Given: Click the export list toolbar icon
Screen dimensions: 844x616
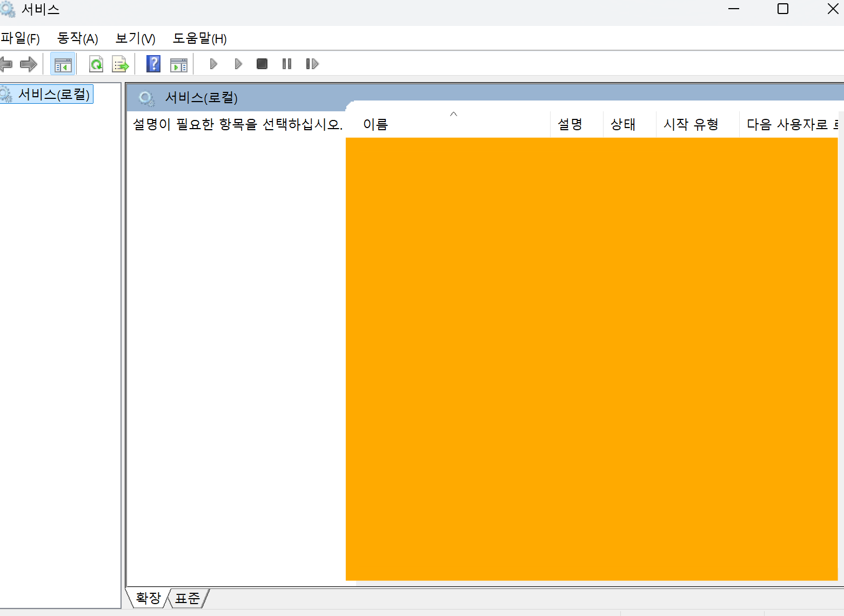Looking at the screenshot, I should click(120, 64).
